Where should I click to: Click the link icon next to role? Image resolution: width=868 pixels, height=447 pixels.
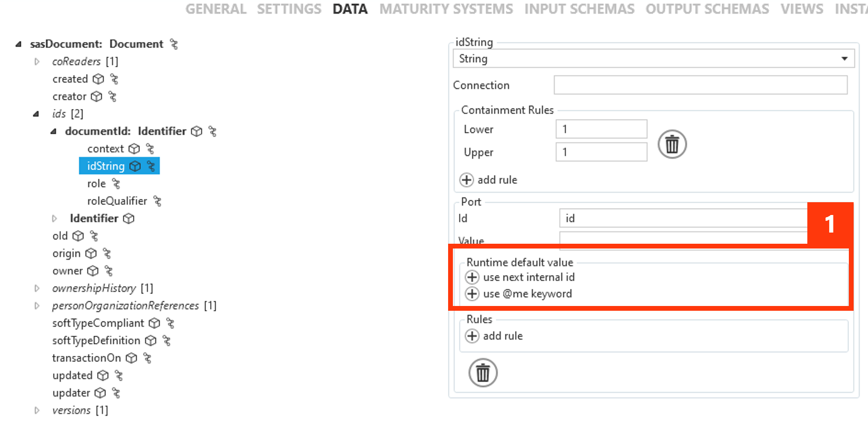coord(116,184)
